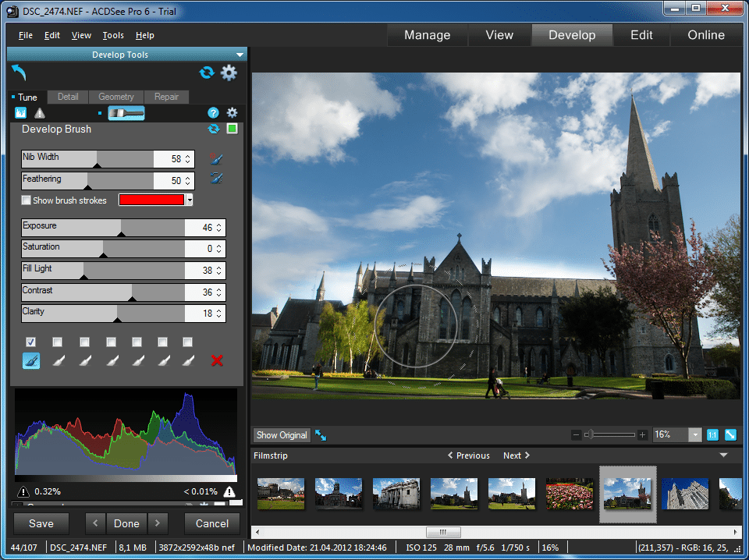The image size is (749, 560).
Task: Toggle highlight clipping warning beside < 0.01%
Action: tap(229, 491)
